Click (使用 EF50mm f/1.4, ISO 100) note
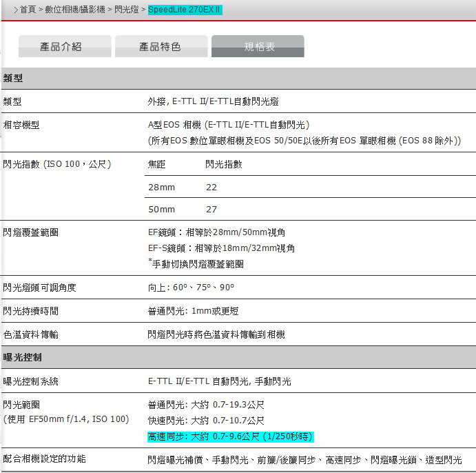 (x=66, y=419)
